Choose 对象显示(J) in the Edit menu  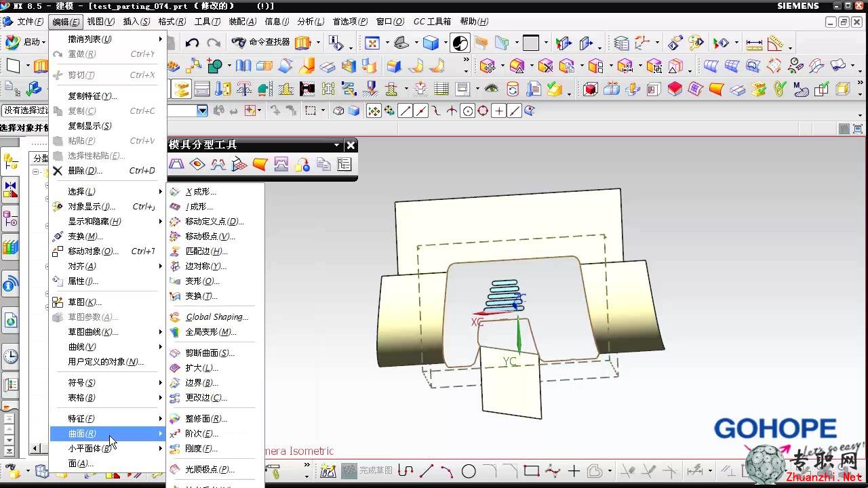[108, 207]
